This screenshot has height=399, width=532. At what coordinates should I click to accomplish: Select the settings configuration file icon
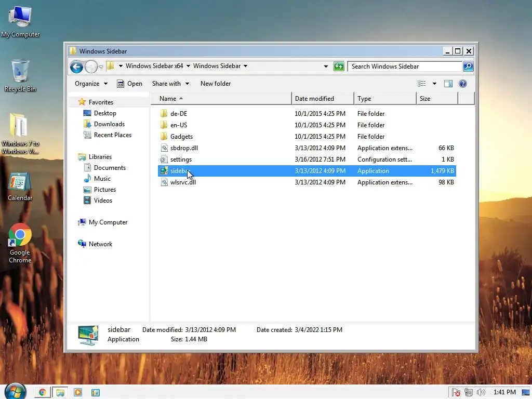(x=164, y=159)
